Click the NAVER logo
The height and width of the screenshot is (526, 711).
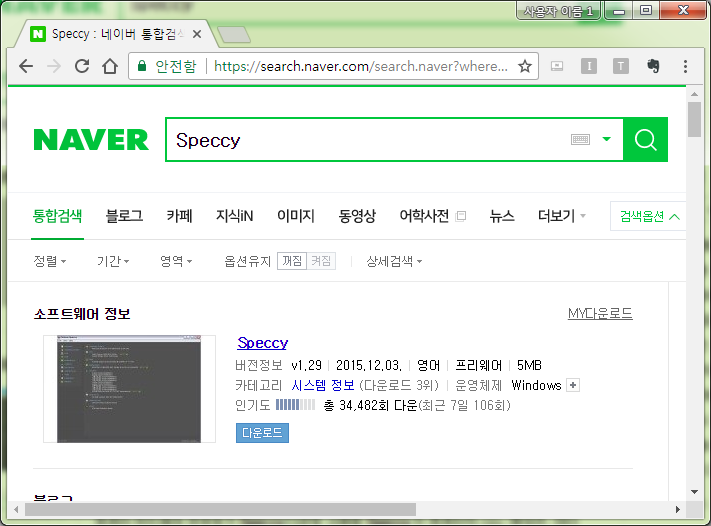point(91,139)
